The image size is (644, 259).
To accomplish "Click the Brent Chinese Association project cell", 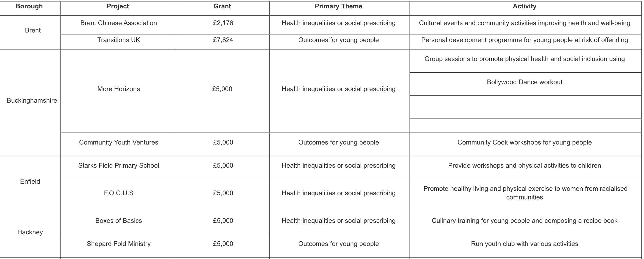I will pos(119,23).
